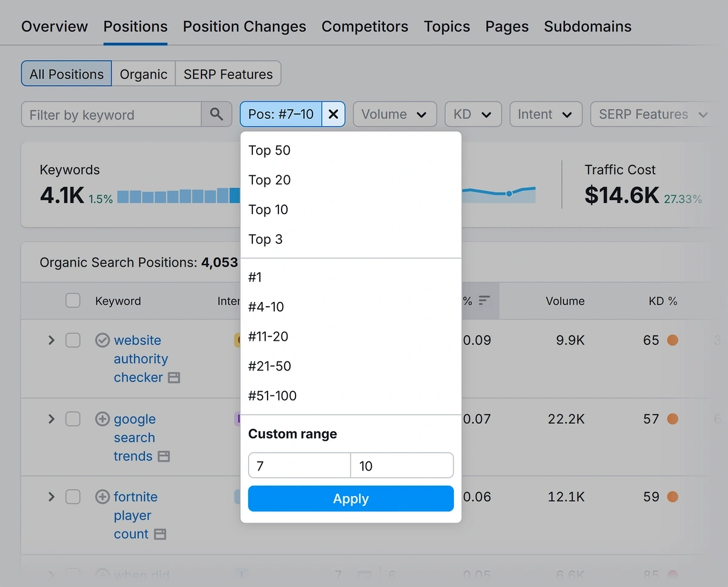Click the sort icon in the traffic % column
Viewport: 728px width, 587px height.
pos(484,301)
